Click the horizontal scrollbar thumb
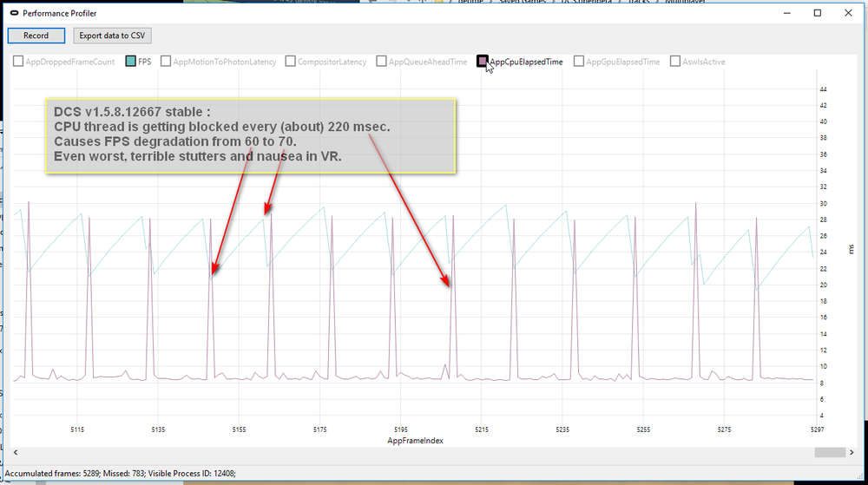Viewport: 868px width, 485px height. pyautogui.click(x=829, y=452)
